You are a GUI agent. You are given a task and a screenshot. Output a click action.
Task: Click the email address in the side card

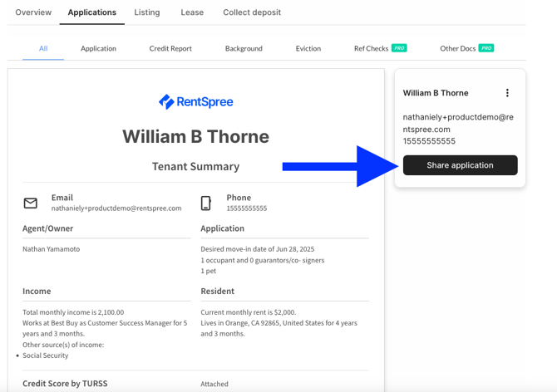click(458, 123)
